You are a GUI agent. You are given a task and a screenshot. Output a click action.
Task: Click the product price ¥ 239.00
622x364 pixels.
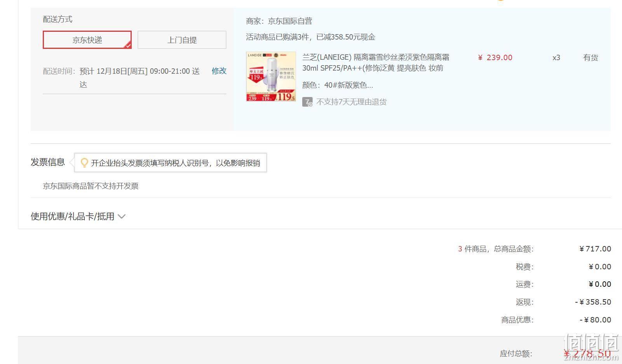495,57
